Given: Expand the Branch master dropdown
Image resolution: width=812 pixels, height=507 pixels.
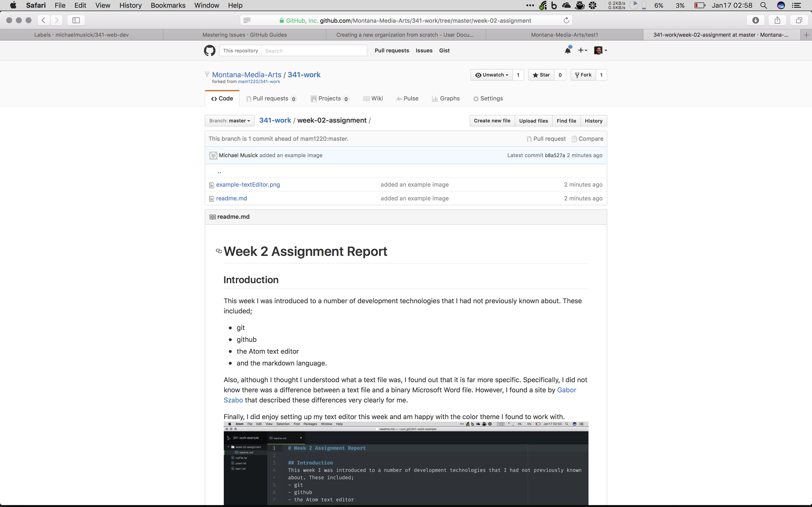Looking at the screenshot, I should click(230, 121).
